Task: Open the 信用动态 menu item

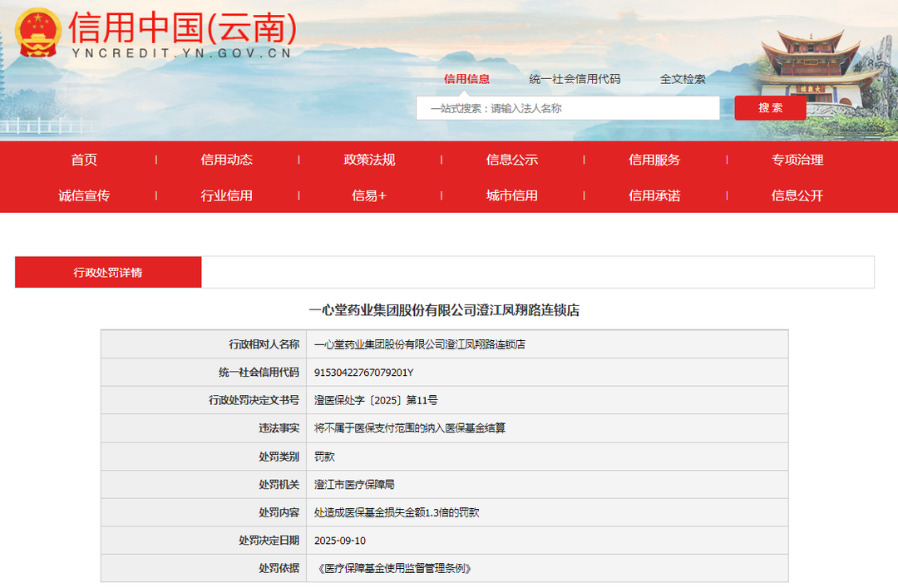Action: click(x=227, y=160)
